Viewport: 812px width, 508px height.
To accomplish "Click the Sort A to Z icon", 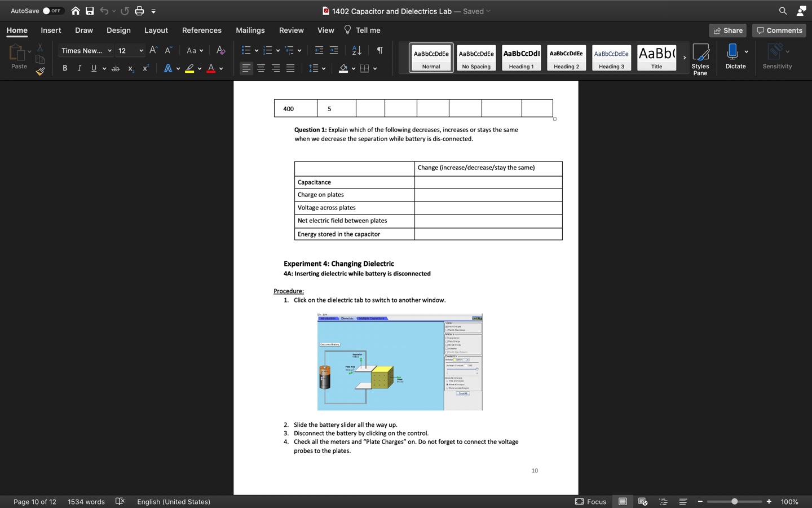I will [x=356, y=51].
